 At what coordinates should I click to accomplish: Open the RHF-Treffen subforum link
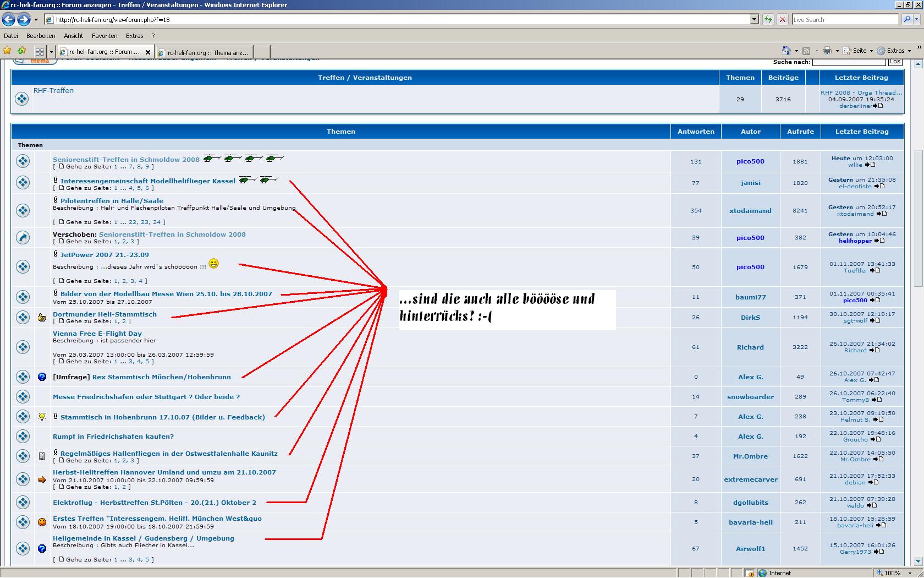point(53,91)
